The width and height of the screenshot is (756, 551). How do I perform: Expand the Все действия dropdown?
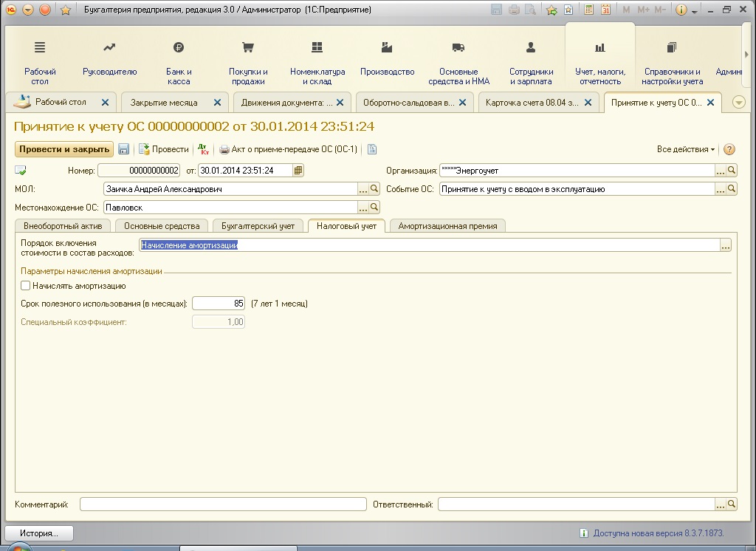click(686, 150)
